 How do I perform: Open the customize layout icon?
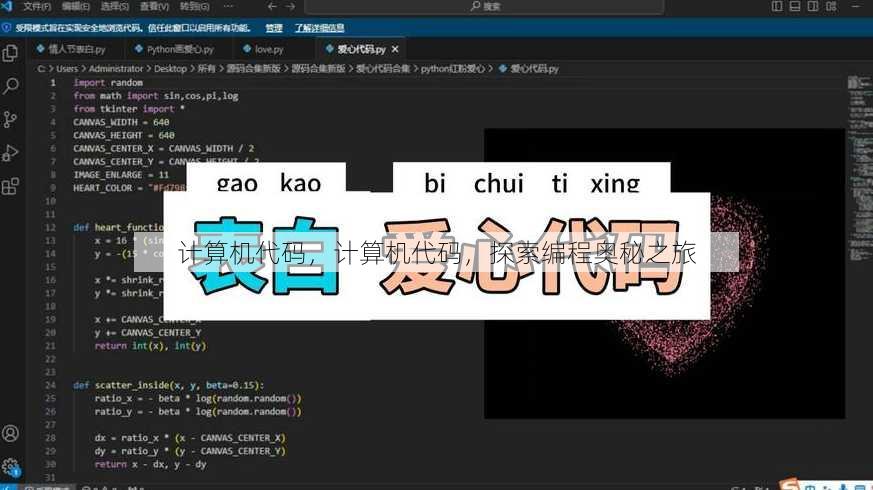831,7
